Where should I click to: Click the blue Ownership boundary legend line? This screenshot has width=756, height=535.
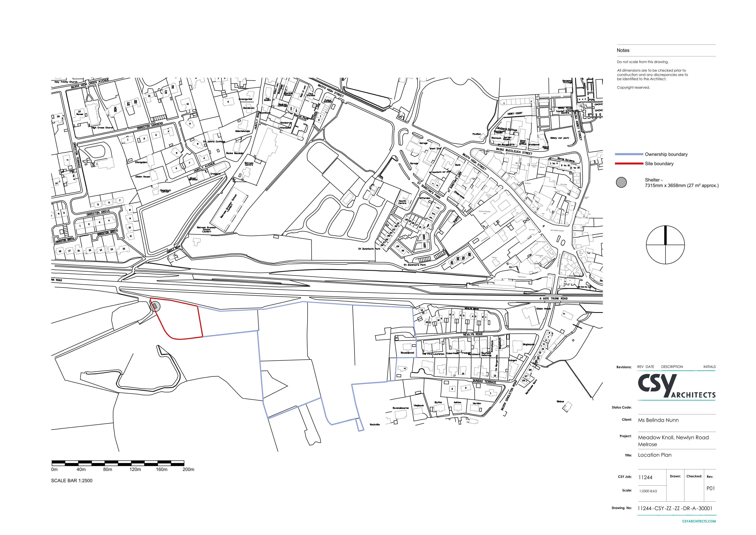(x=629, y=154)
